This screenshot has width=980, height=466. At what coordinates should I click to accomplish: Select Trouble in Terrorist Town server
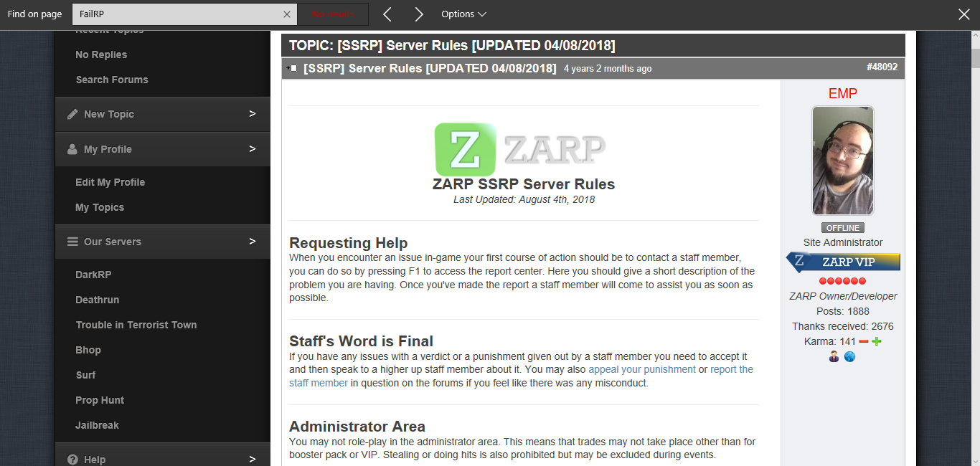coord(136,325)
